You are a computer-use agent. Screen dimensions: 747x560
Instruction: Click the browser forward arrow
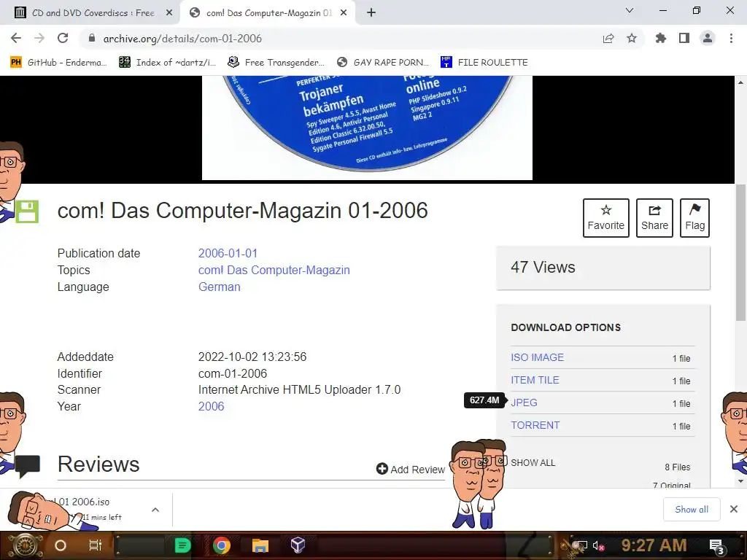39,38
